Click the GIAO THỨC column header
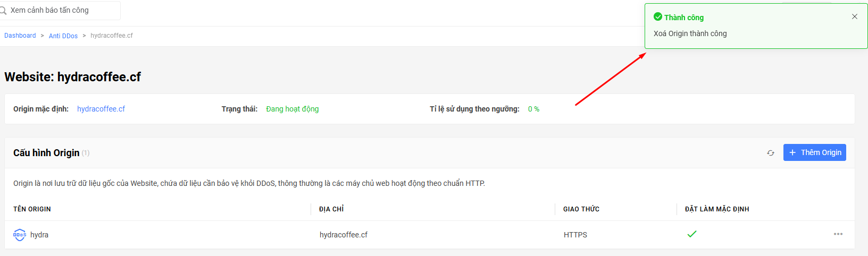 coord(581,209)
